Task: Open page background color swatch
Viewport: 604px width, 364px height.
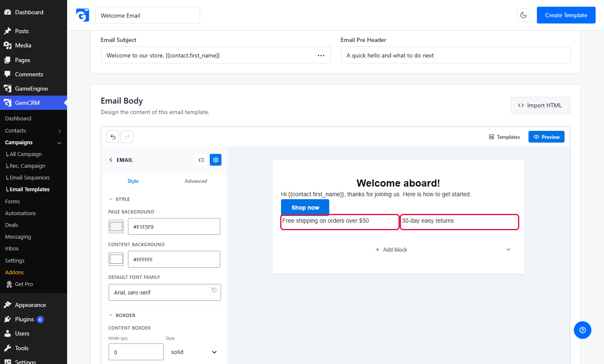Action: [x=116, y=226]
